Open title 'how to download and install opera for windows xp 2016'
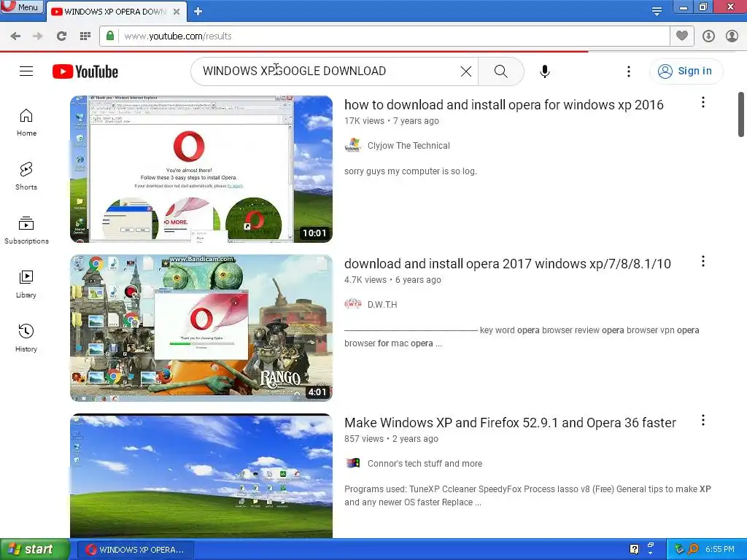The image size is (747, 560). (503, 105)
